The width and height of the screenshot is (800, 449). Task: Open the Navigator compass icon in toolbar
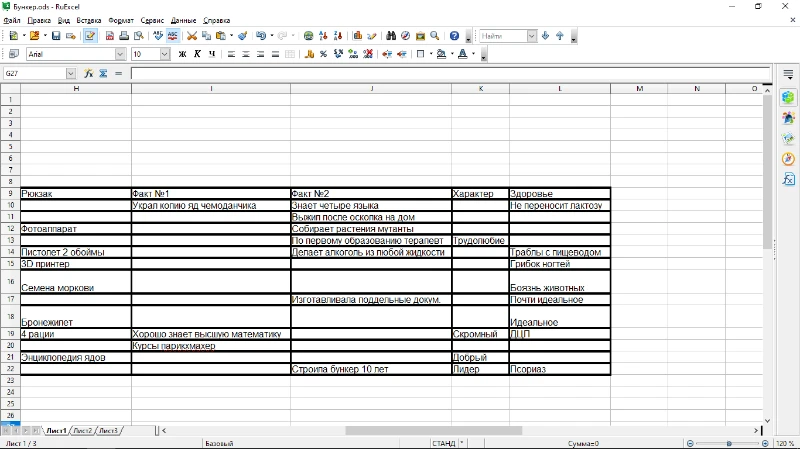click(x=406, y=36)
